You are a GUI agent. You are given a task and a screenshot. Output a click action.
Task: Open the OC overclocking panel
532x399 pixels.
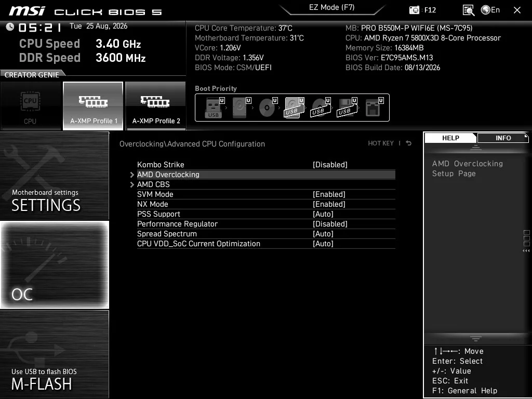(x=54, y=264)
